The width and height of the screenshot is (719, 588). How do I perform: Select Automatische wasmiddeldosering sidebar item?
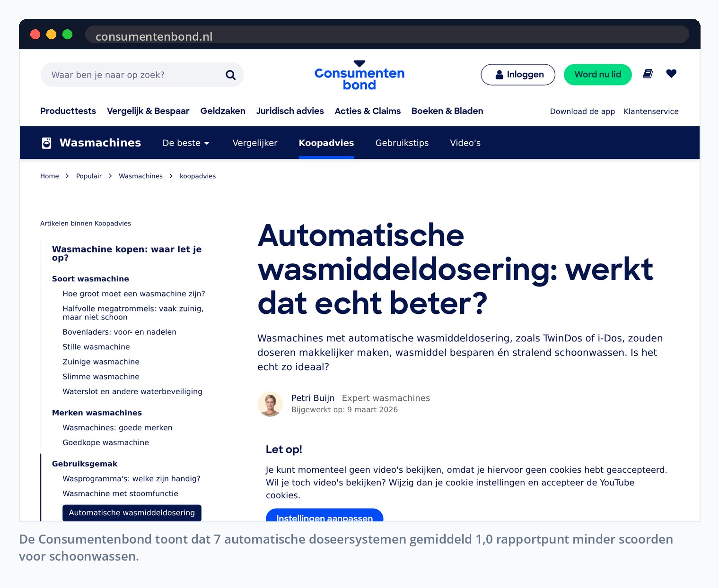pyautogui.click(x=132, y=513)
